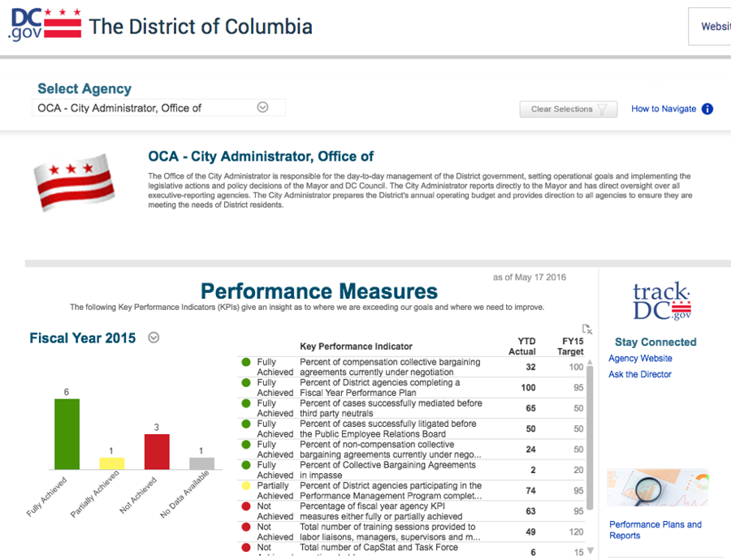This screenshot has height=560, width=731.
Task: Open the How to Navigate link
Action: 663,109
